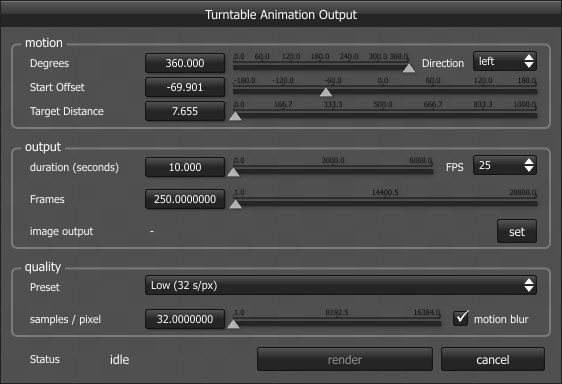Click the Frames slider handle
This screenshot has width=562, height=384.
tap(235, 204)
